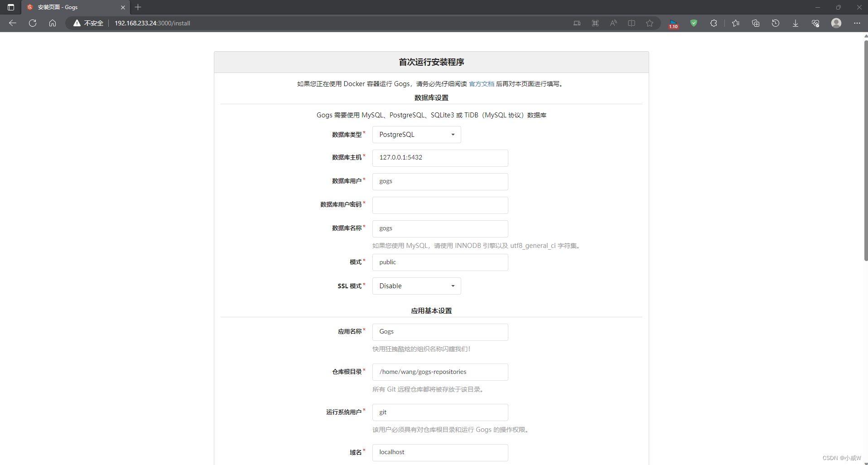Open a new browser tab
Viewport: 868px width, 465px height.
click(x=138, y=7)
